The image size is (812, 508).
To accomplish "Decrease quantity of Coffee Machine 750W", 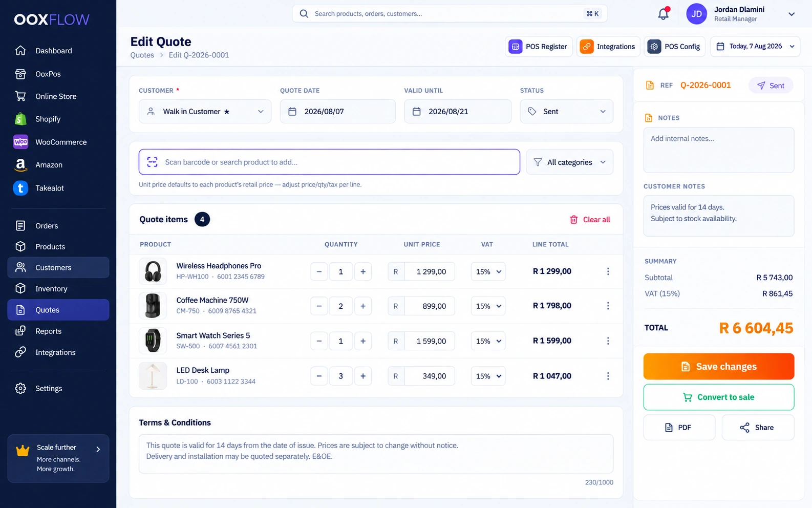I will (319, 306).
